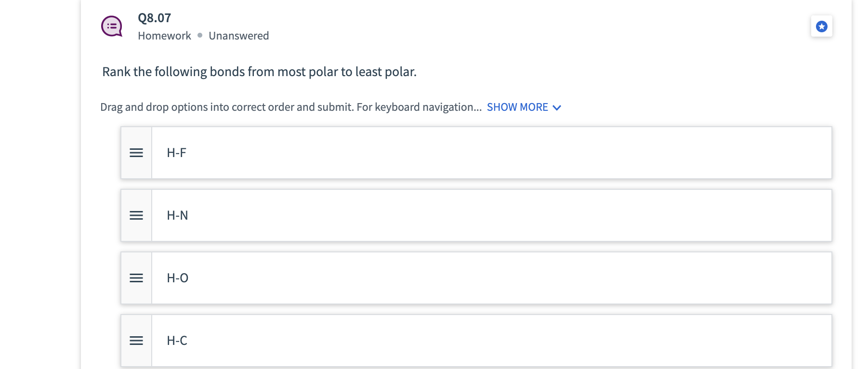868x369 pixels.
Task: Grab the H-F drag handle icon
Action: coord(136,153)
